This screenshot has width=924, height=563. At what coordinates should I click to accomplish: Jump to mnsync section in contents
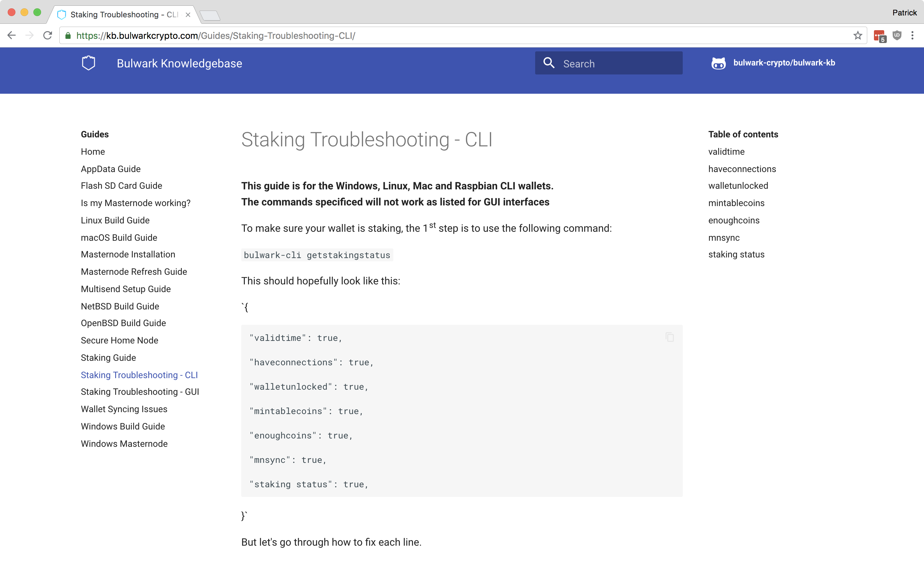click(x=724, y=238)
